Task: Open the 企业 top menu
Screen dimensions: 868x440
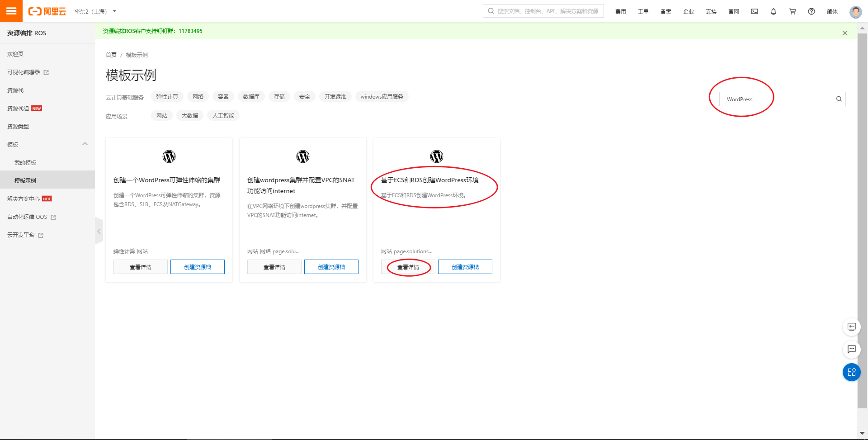Action: pos(688,11)
